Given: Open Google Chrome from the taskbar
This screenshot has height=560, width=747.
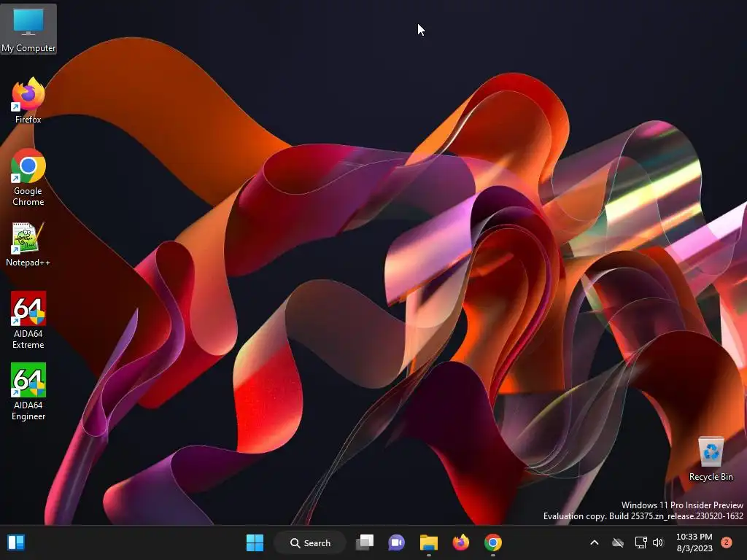Looking at the screenshot, I should pyautogui.click(x=493, y=542).
